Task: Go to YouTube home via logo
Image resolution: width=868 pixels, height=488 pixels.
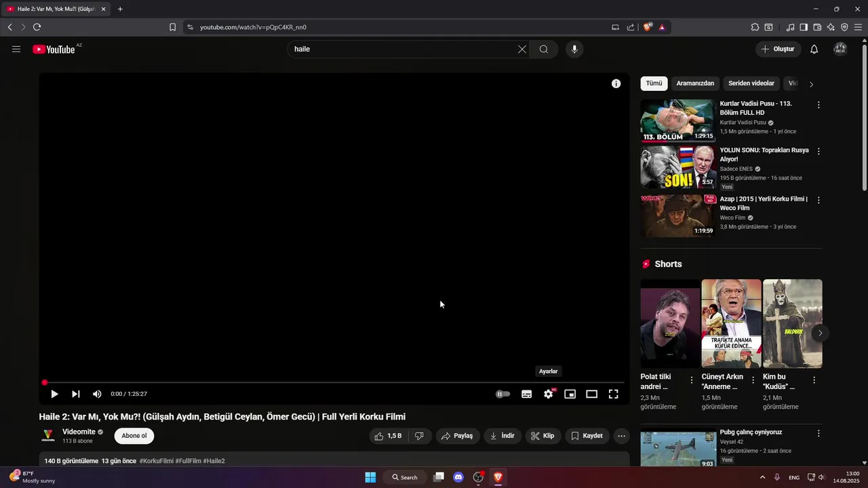Action: [54, 49]
